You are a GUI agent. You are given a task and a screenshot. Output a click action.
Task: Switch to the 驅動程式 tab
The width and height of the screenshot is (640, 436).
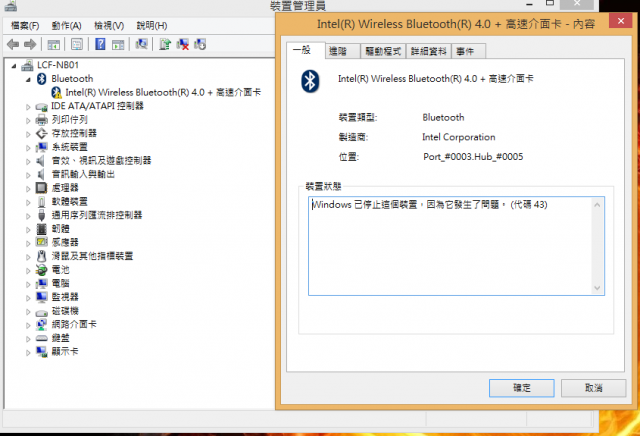pos(383,51)
